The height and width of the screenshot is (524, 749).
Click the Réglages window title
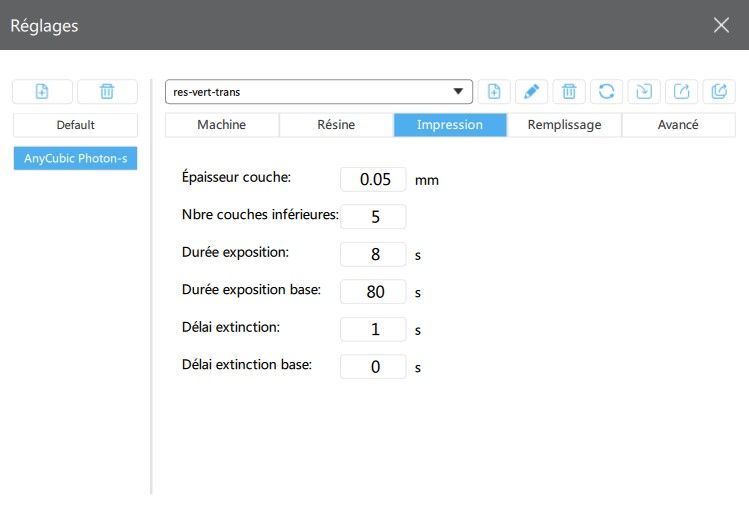[x=44, y=26]
